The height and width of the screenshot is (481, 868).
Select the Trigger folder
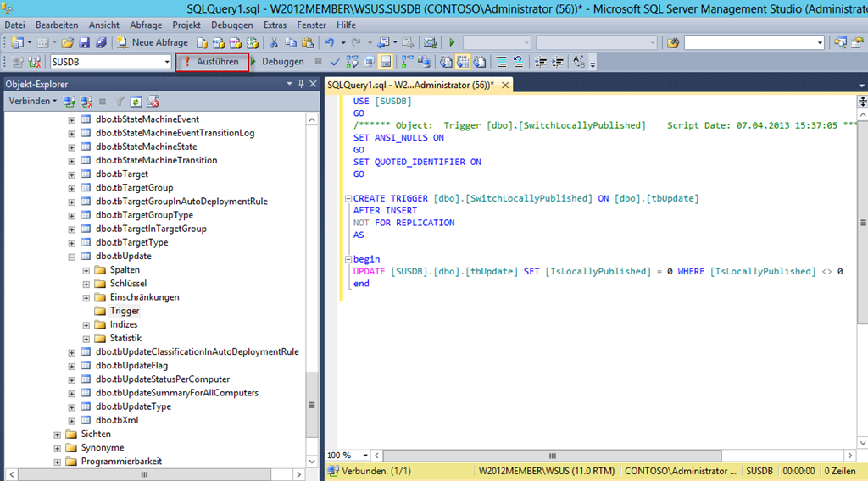click(125, 312)
